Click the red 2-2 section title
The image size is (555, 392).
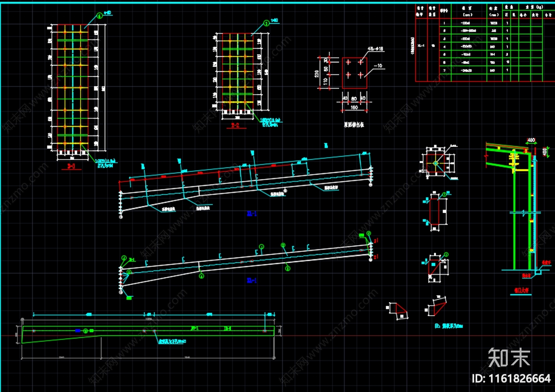point(235,125)
